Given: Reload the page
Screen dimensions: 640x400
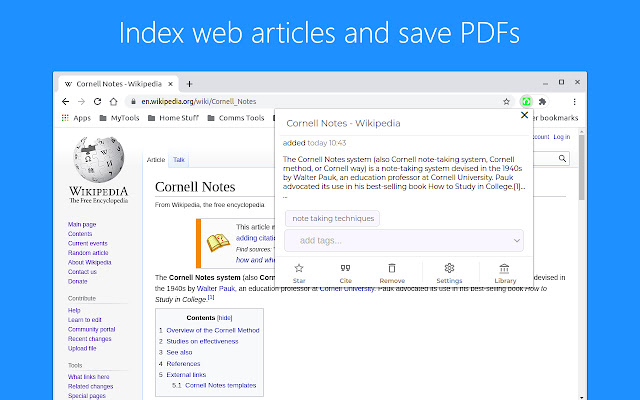Looking at the screenshot, I should [x=97, y=102].
